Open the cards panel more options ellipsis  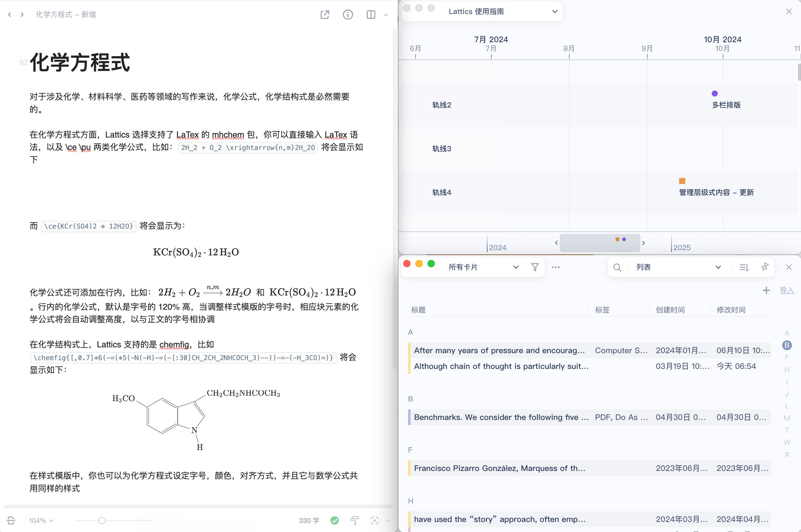pos(556,267)
